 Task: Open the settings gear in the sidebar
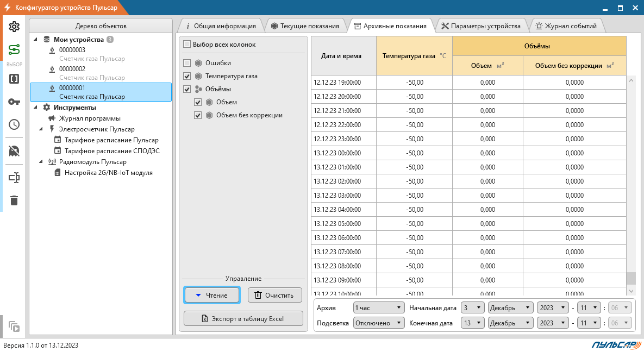click(x=14, y=27)
